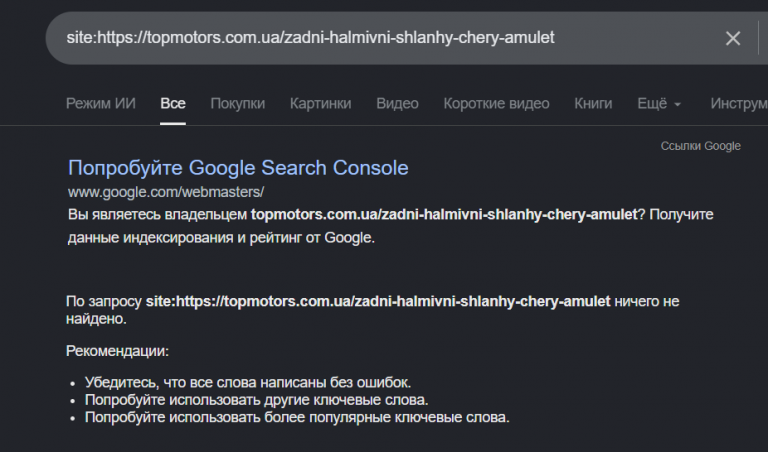Open the Покупки tab
Screen dimensions: 768x452
pyautogui.click(x=238, y=103)
